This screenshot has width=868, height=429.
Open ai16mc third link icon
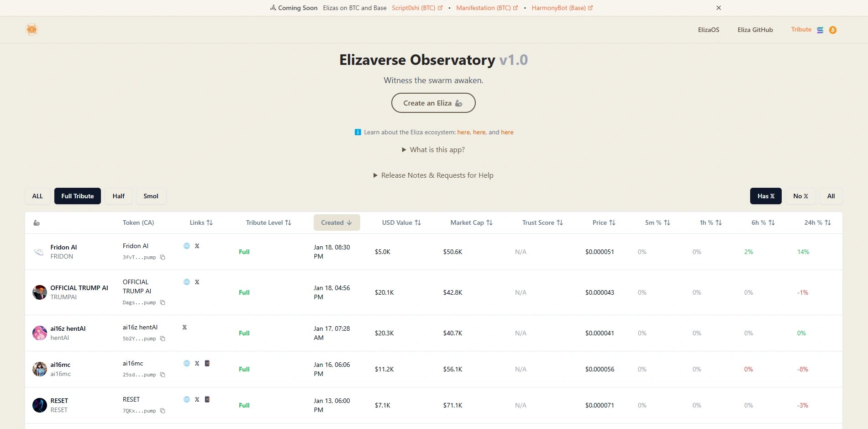(207, 363)
